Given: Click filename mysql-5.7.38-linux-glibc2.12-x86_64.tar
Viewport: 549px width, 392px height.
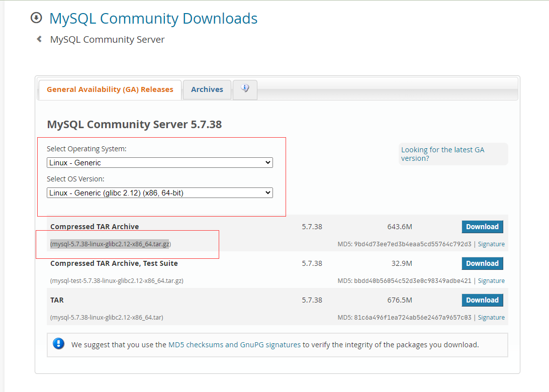Looking at the screenshot, I should (107, 318).
